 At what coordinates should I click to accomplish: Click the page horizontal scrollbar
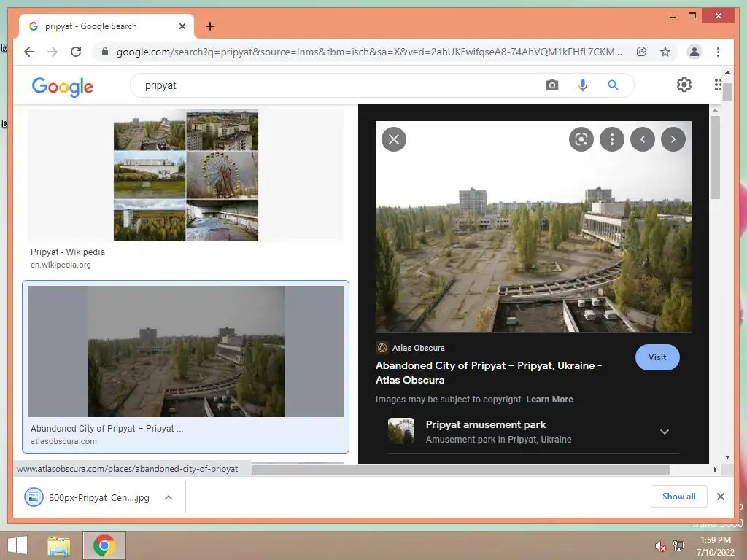pyautogui.click(x=460, y=470)
